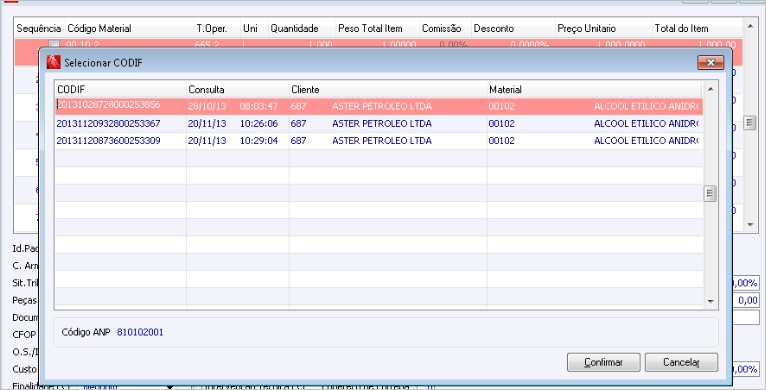
Task: Click the Código ANP value 810102001
Action: [140, 332]
